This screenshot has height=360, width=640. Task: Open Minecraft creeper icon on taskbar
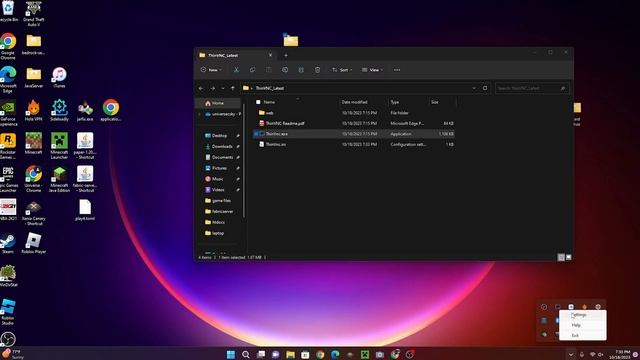click(x=364, y=354)
